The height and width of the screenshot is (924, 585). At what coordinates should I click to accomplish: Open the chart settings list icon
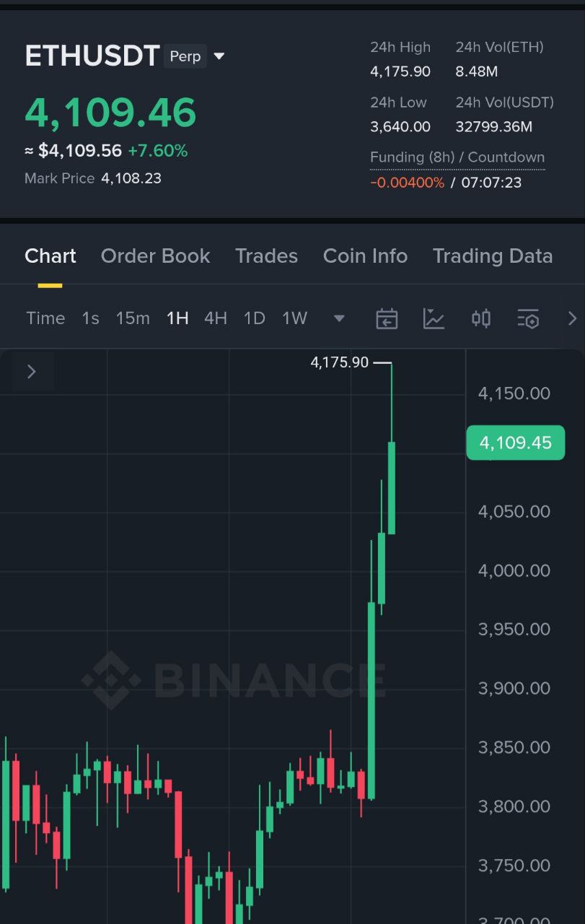point(528,318)
